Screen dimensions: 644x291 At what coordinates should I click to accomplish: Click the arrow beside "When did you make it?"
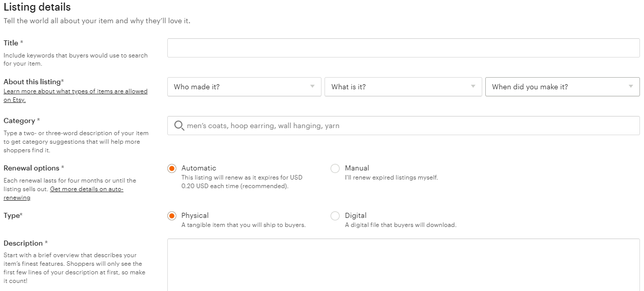point(631,87)
